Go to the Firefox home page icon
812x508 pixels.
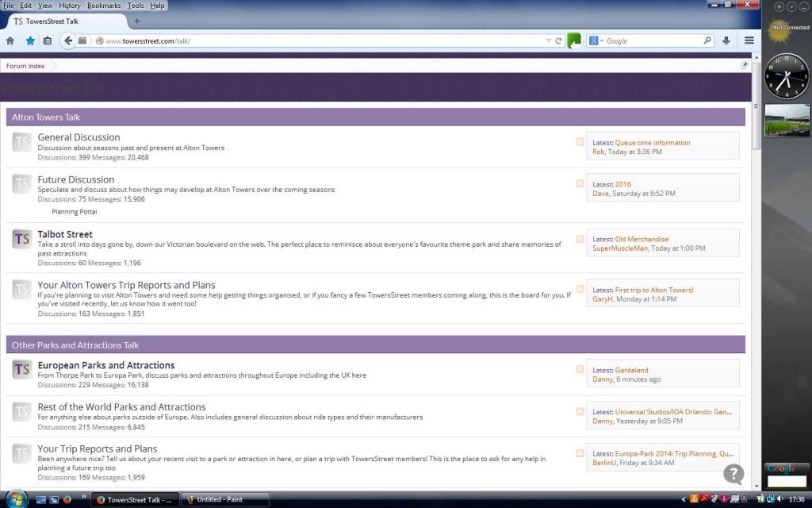(10, 40)
